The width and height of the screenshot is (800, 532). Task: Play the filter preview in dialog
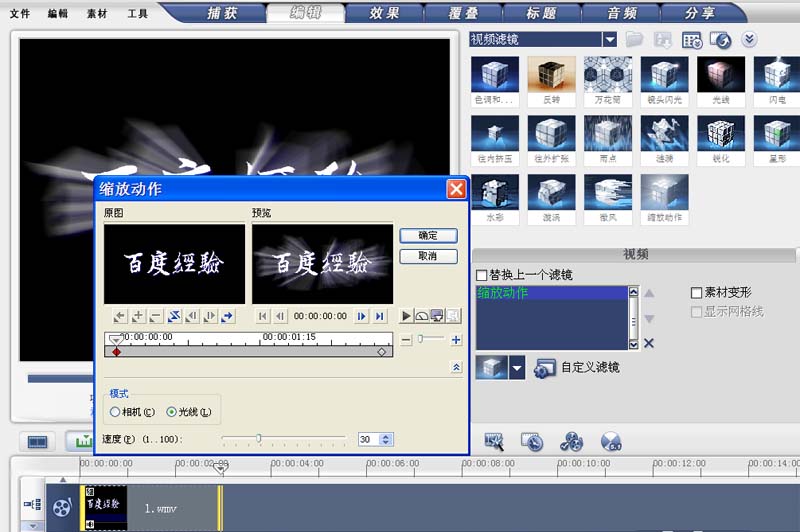point(406,316)
